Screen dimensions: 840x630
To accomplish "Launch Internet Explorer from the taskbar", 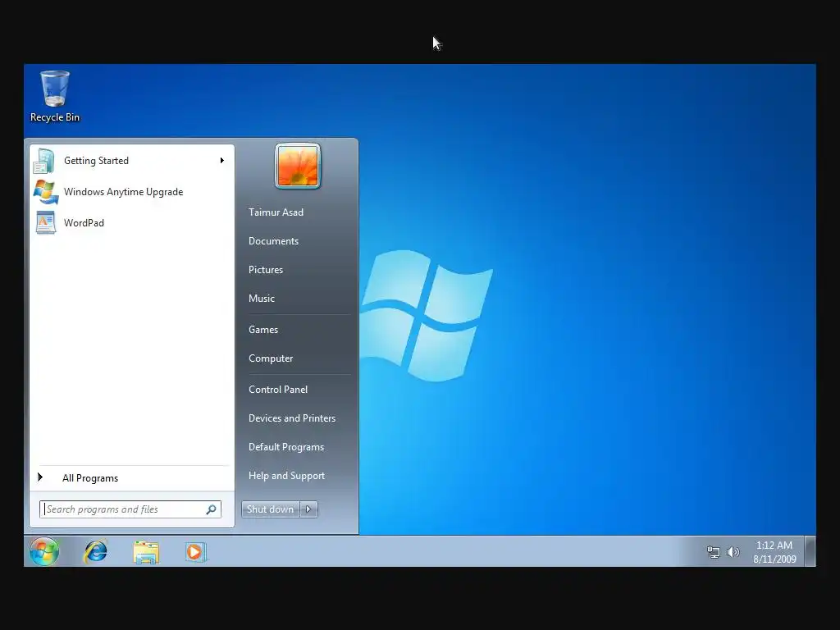I will 96,552.
